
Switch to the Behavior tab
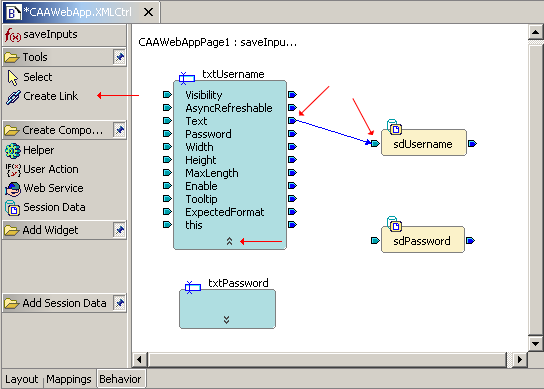click(120, 379)
